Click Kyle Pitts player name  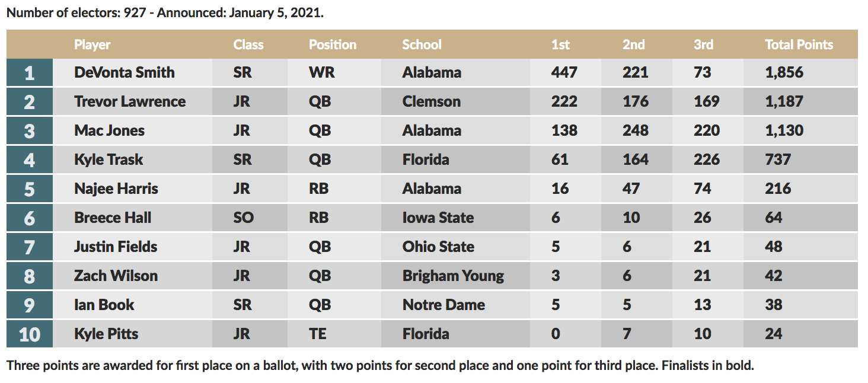click(106, 334)
